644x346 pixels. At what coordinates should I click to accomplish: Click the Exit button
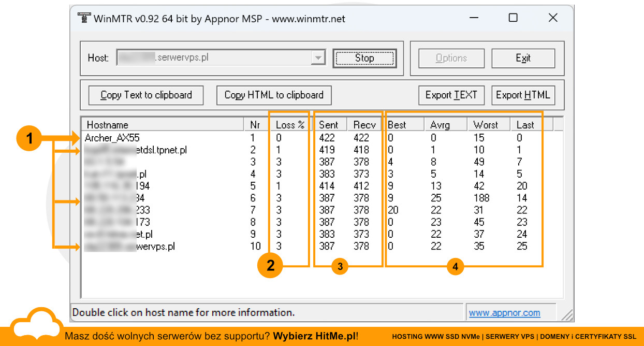523,58
